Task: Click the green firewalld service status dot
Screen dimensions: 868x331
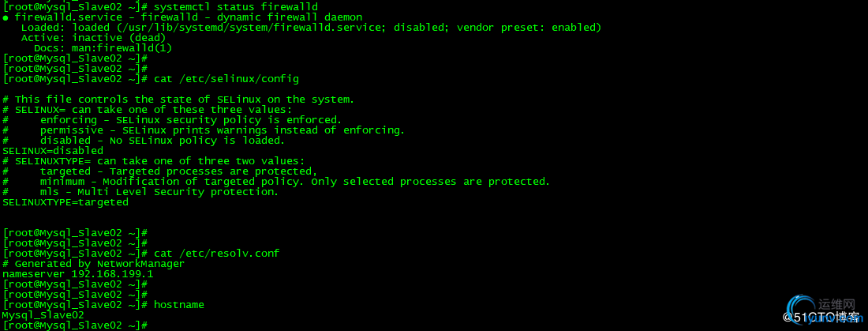Action: pyautogui.click(x=6, y=17)
